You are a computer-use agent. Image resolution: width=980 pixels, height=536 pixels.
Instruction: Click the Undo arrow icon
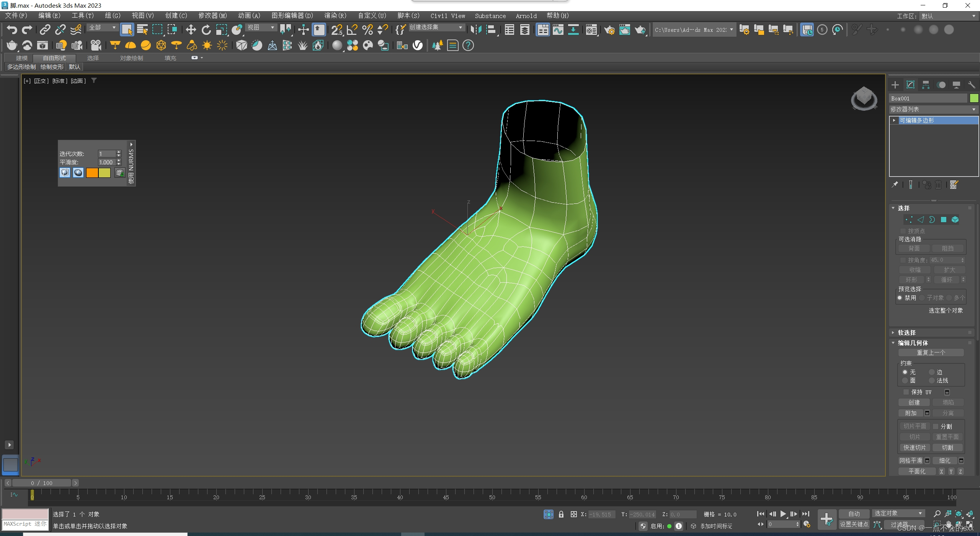(12, 30)
